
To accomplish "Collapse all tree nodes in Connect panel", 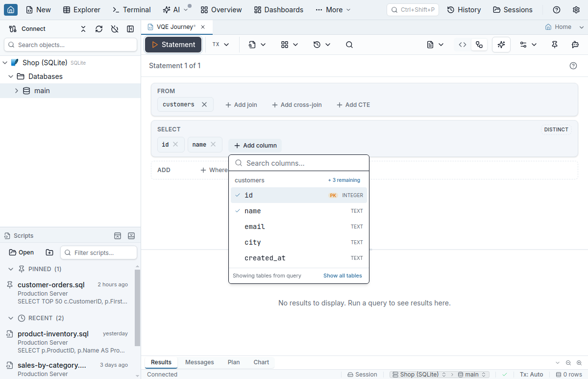I will [83, 29].
